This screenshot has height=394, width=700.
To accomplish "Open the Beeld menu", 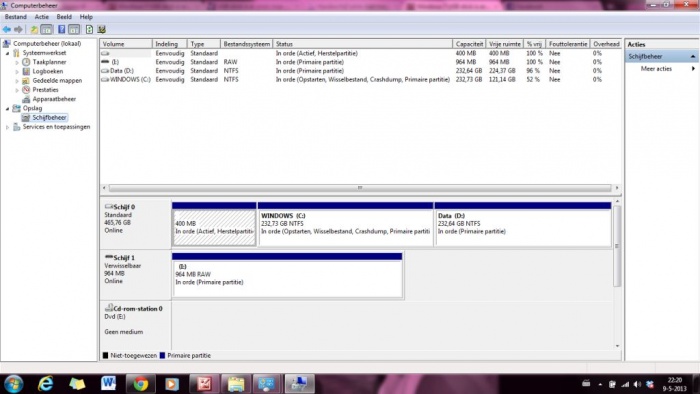I will [64, 17].
